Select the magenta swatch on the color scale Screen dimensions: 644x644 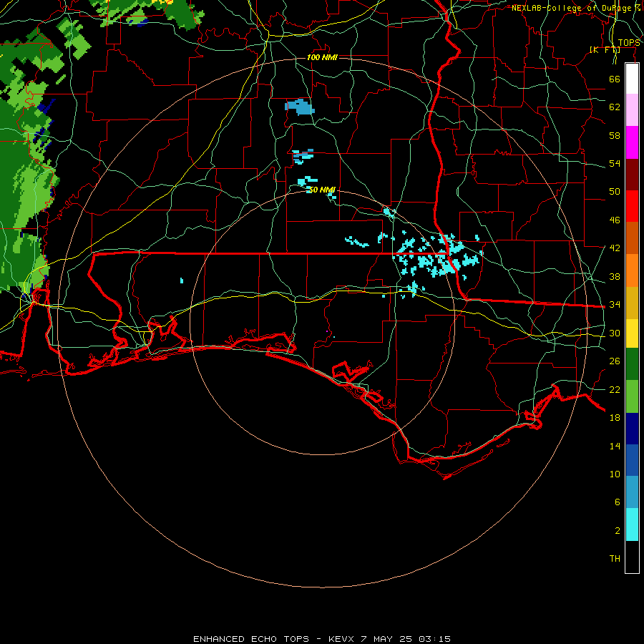coord(632,142)
